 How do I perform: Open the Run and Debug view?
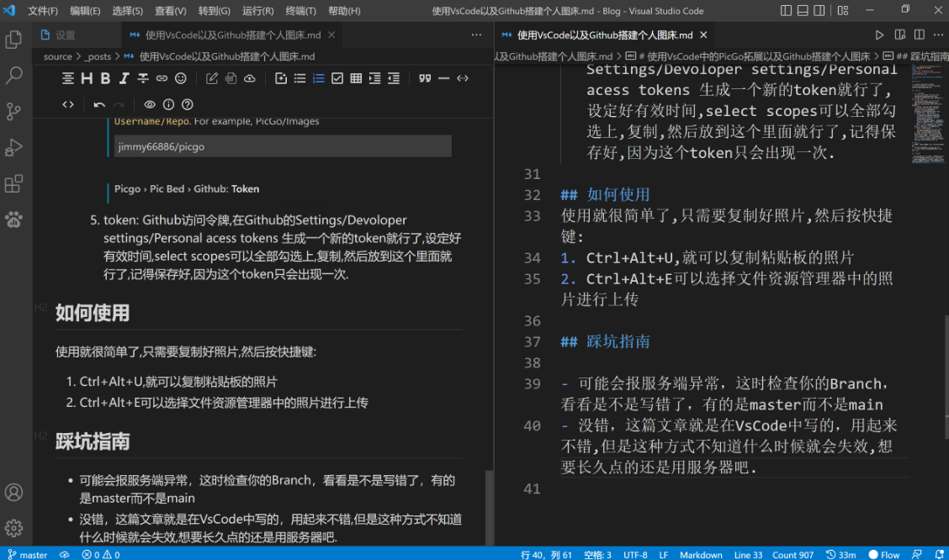click(x=13, y=147)
